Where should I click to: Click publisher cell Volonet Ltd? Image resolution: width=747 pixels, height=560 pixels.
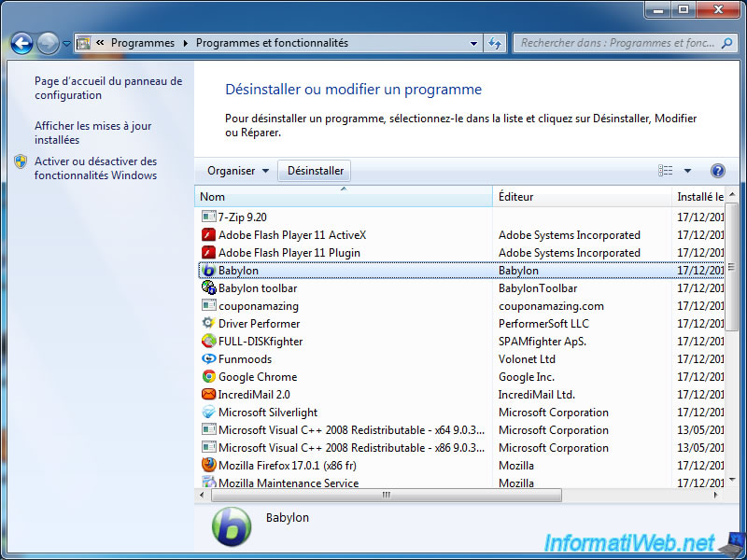point(527,359)
